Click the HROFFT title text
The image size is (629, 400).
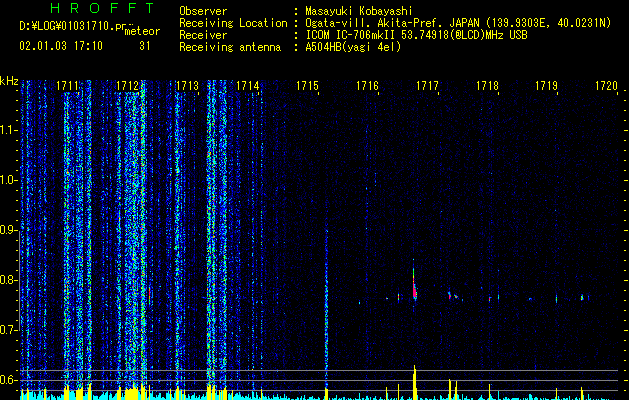(103, 8)
